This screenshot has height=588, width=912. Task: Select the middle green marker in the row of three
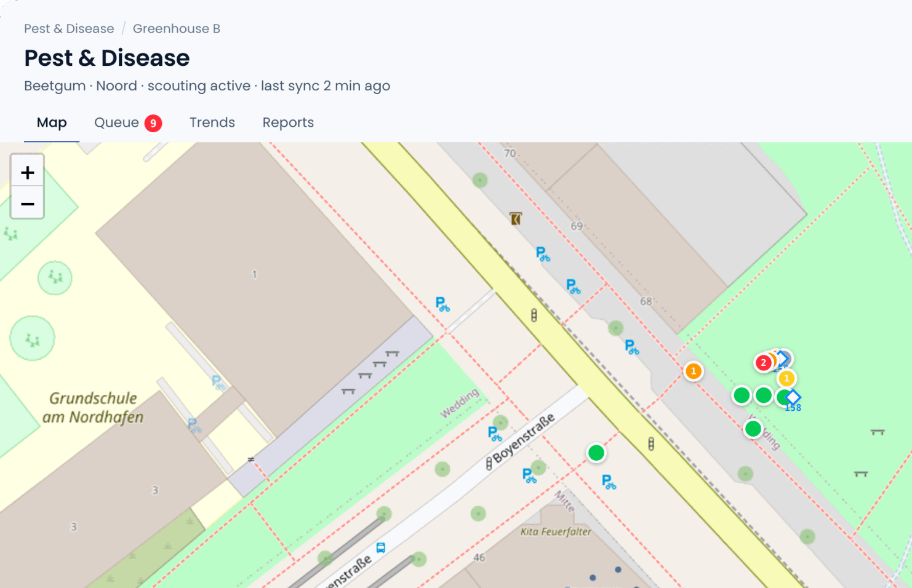[764, 395]
